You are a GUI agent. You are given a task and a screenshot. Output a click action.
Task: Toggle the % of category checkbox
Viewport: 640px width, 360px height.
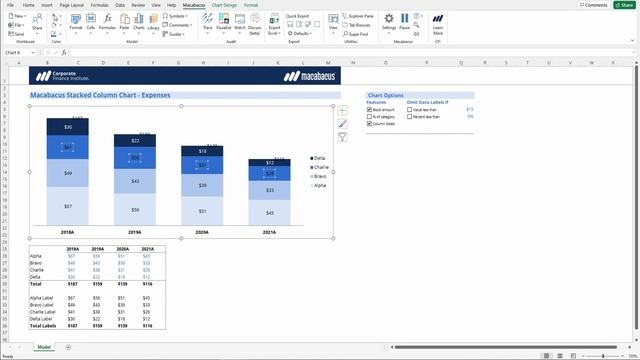click(369, 117)
